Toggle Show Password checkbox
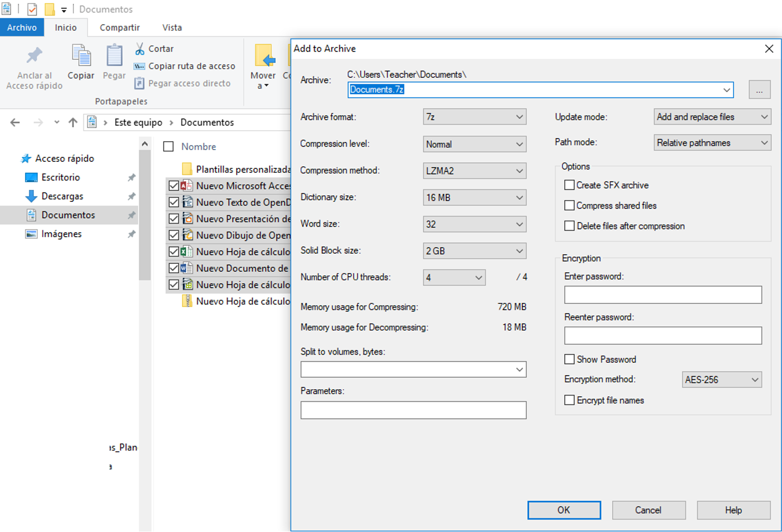This screenshot has height=532, width=782. [569, 359]
